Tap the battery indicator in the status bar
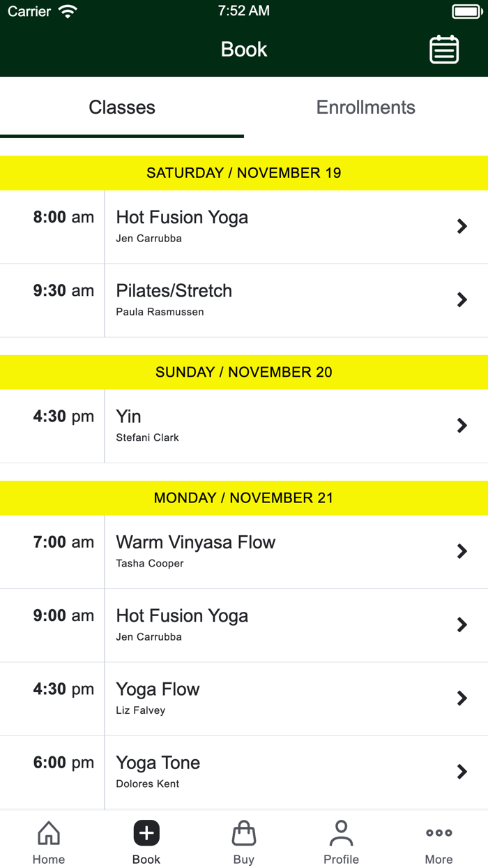488x868 pixels. tap(466, 10)
